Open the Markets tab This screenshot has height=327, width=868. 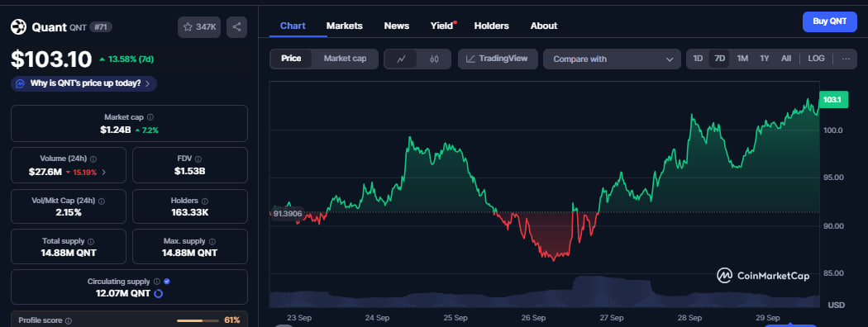click(x=345, y=26)
